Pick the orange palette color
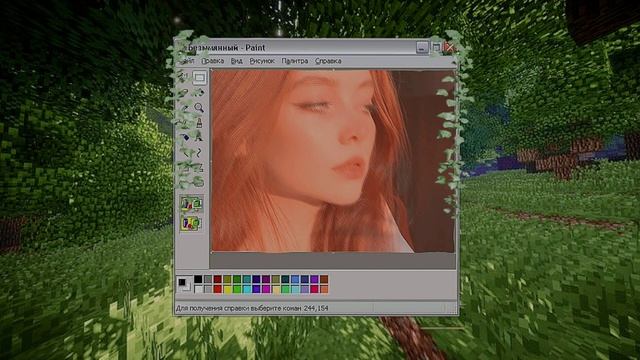This screenshot has width=640, height=360. pyautogui.click(x=324, y=289)
